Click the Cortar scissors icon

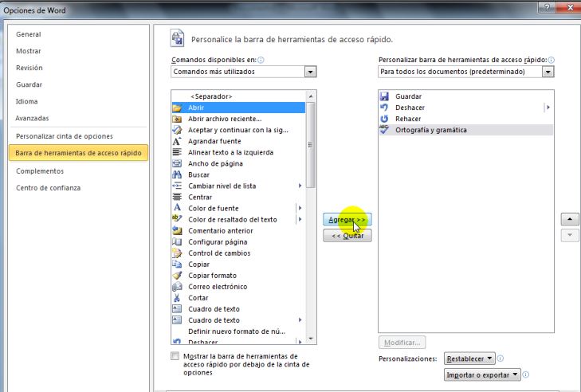pyautogui.click(x=177, y=297)
